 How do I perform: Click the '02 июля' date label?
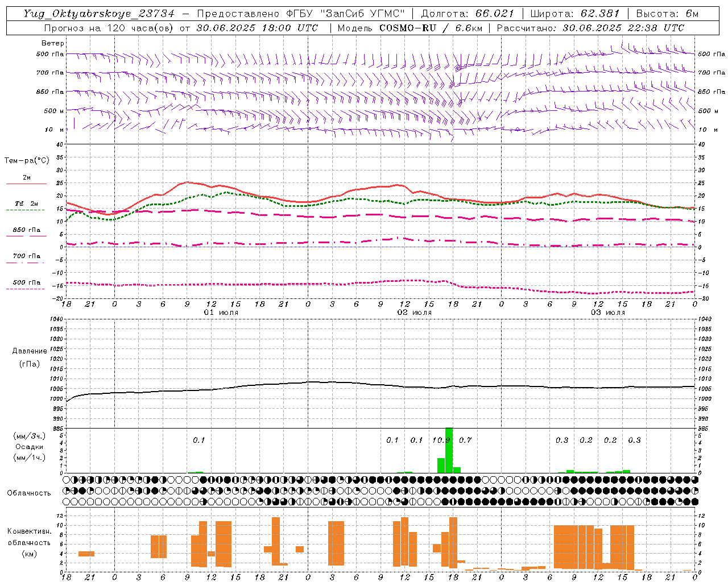pos(415,313)
